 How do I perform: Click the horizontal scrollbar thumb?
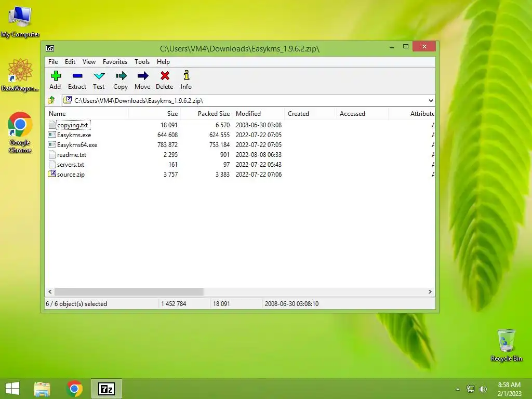click(129, 292)
